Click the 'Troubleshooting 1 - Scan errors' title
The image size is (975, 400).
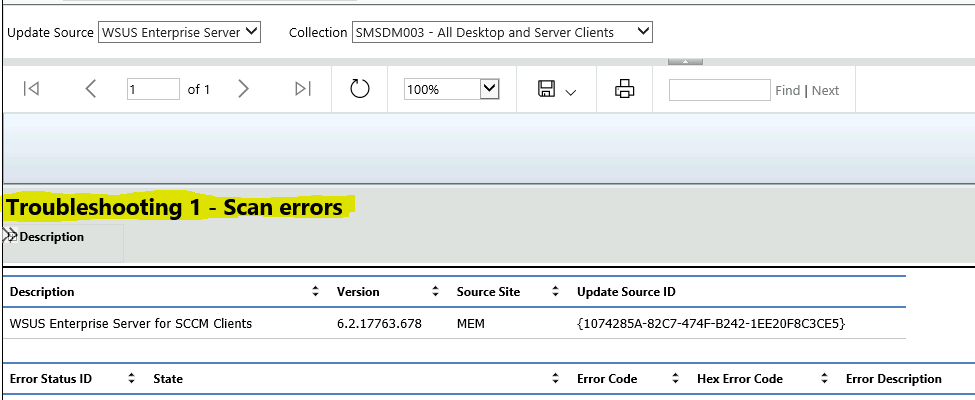point(175,207)
